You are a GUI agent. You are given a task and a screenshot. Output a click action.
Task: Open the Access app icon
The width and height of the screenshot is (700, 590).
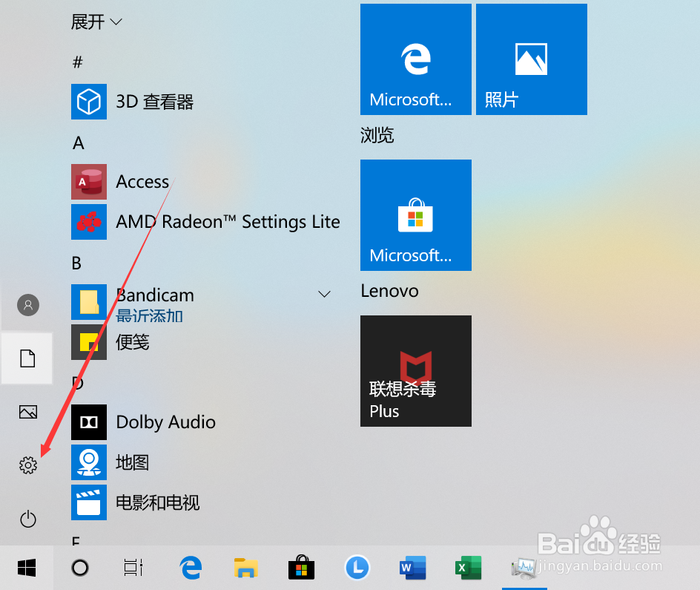click(89, 182)
